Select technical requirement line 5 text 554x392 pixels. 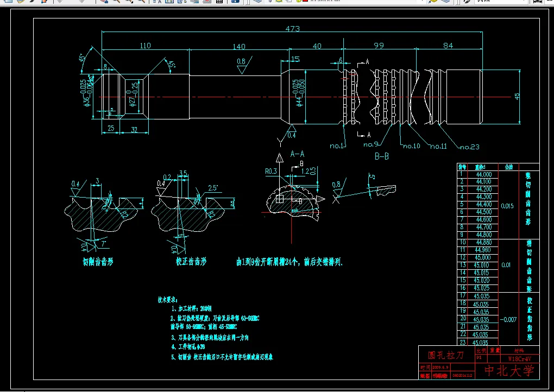(x=222, y=357)
